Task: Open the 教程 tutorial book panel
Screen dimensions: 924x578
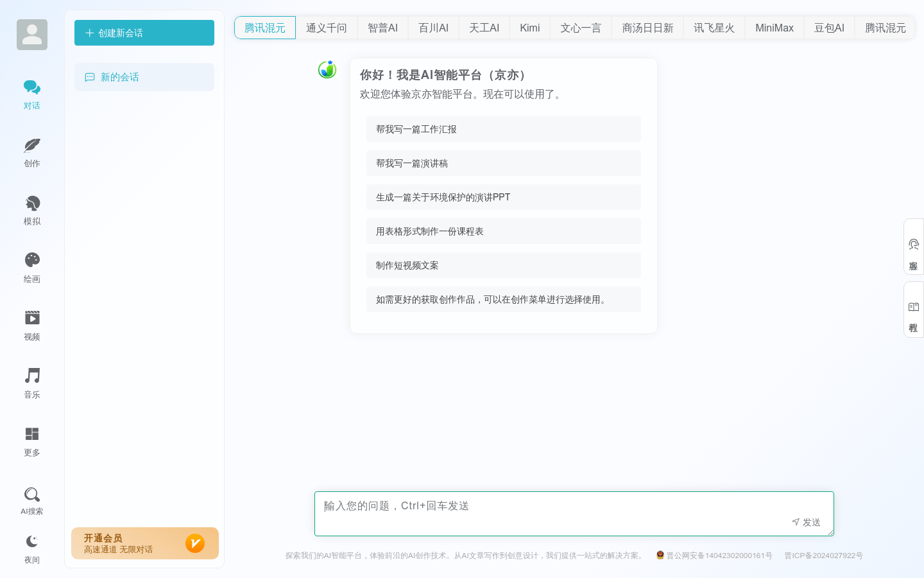Action: click(x=914, y=310)
